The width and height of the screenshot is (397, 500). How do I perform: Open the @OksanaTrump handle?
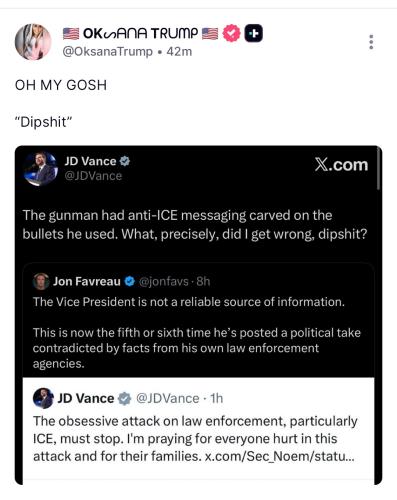[x=108, y=52]
